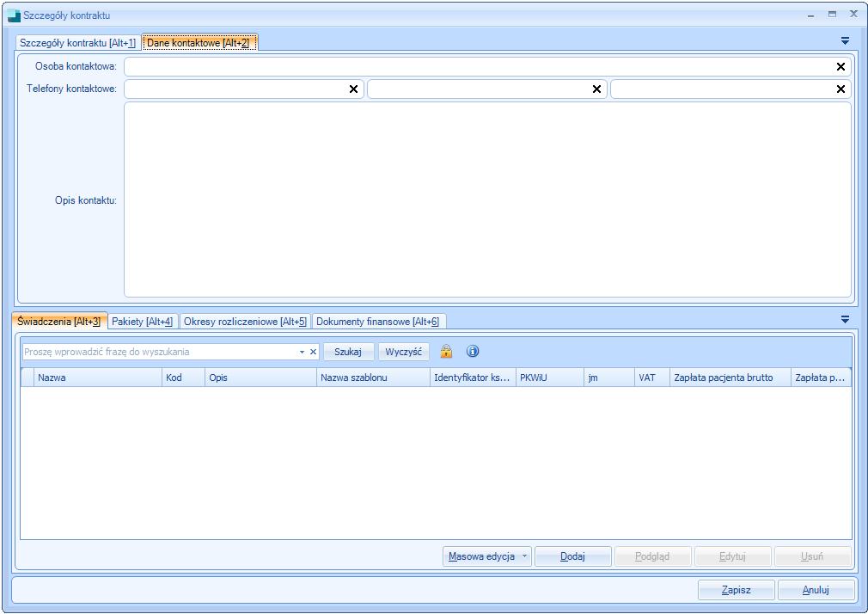Cancel with the Anuluj button
Viewport: 868px width, 614px height.
(x=816, y=590)
